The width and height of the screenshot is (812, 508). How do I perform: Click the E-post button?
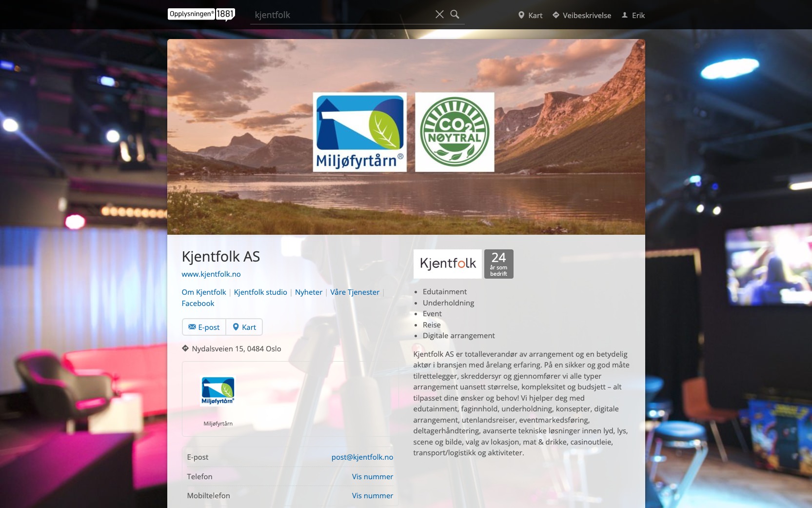click(x=204, y=327)
